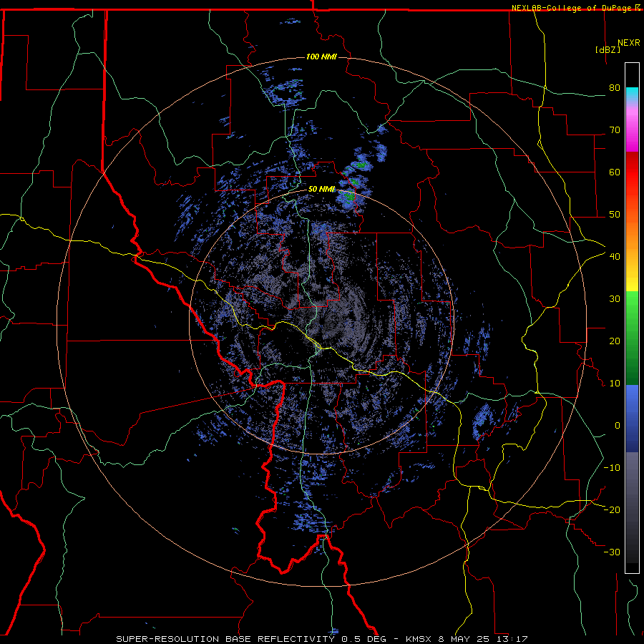Click the 80 value on the dBZ scale
Screen dimensions: 644x644
click(615, 88)
